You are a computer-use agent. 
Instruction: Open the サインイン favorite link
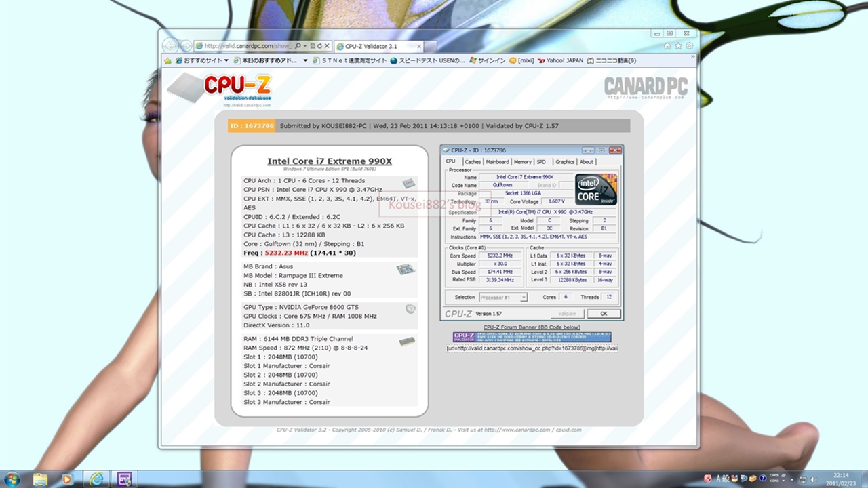tap(487, 60)
